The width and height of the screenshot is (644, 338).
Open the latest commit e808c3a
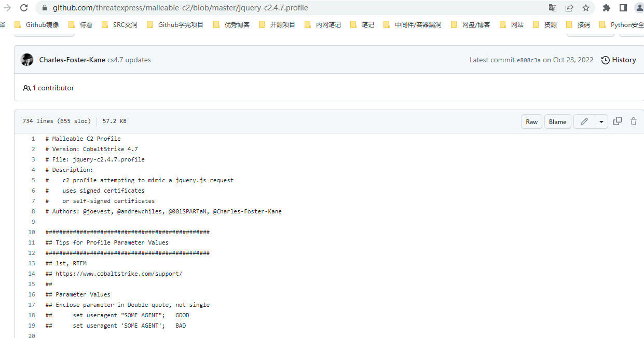(528, 60)
